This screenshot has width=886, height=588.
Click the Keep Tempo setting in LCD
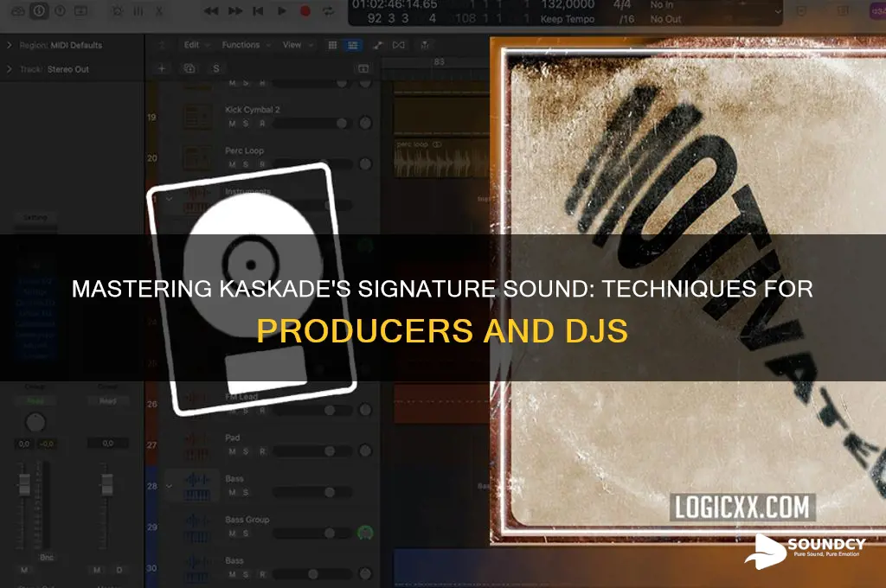click(568, 19)
